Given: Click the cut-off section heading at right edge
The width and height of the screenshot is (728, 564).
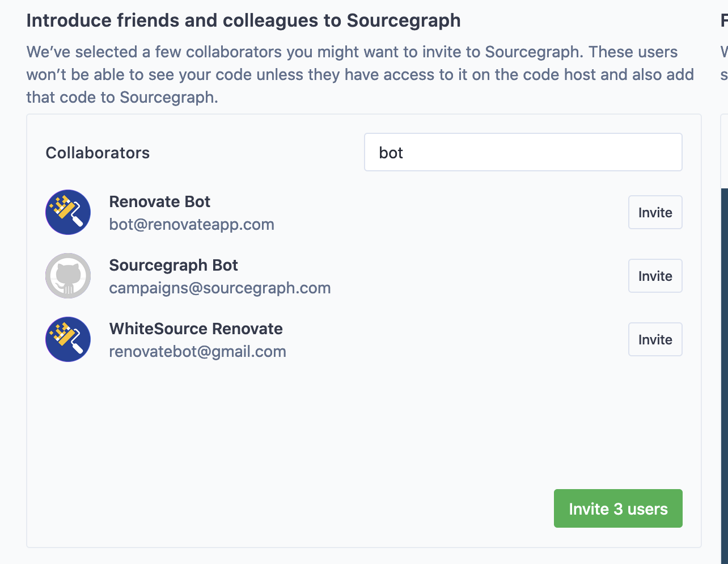Looking at the screenshot, I should (724, 20).
